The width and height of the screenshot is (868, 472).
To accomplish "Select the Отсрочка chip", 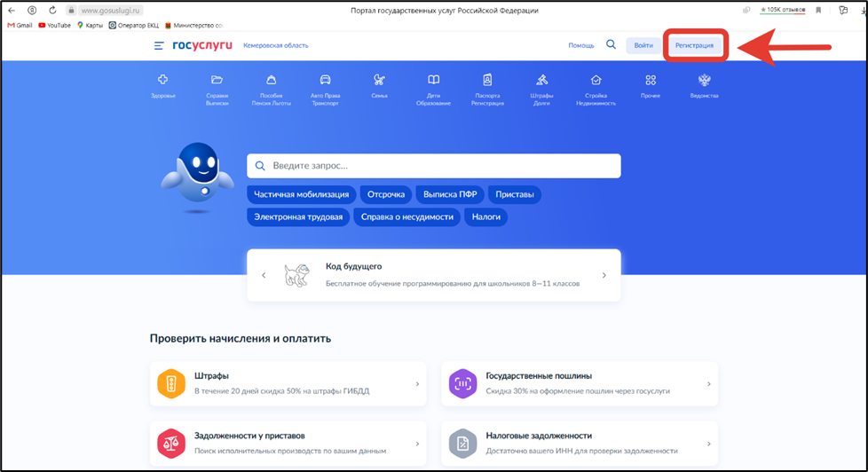I will pos(386,194).
